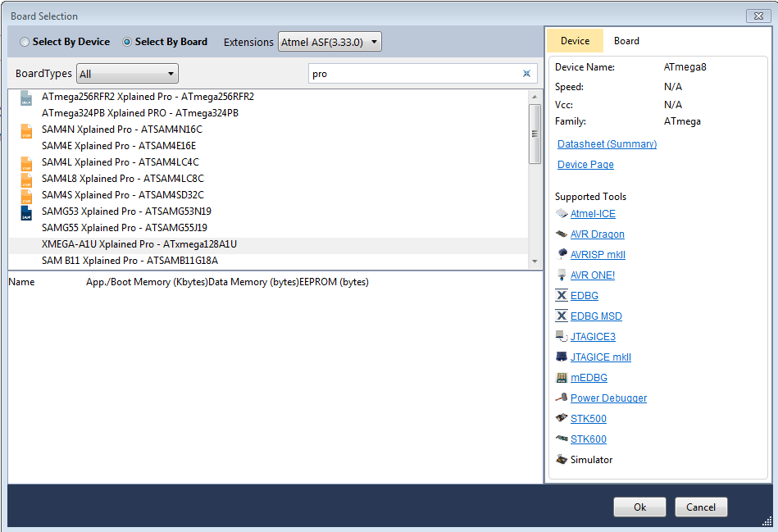The image size is (778, 532).
Task: Select SAMG55 Xplained Pro - ATSAMG55J19 row
Action: (x=268, y=228)
